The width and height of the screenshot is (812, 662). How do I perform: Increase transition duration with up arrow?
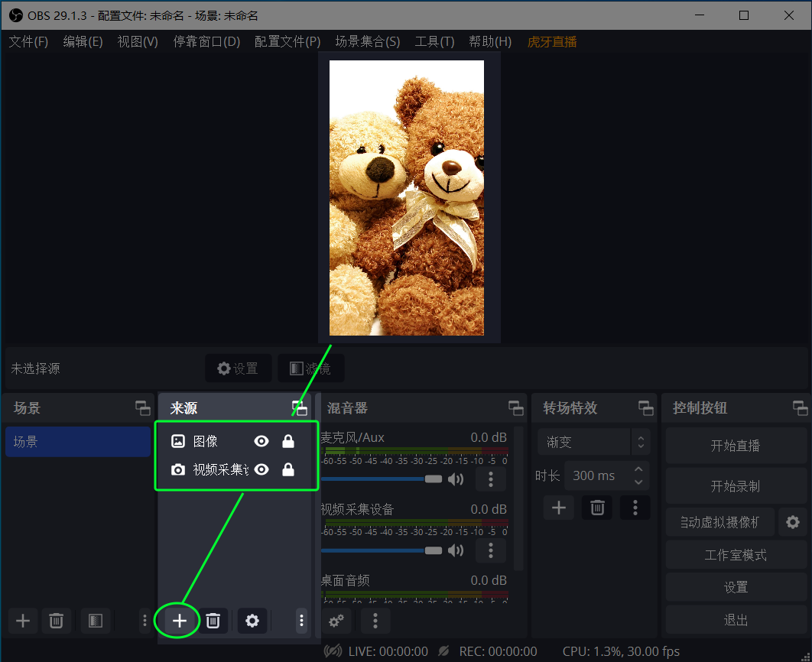[x=639, y=468]
